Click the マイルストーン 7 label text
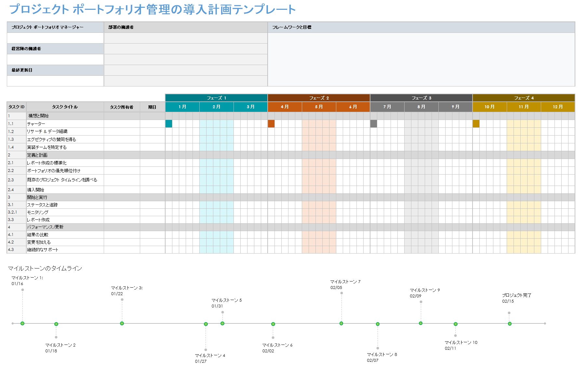 (345, 282)
